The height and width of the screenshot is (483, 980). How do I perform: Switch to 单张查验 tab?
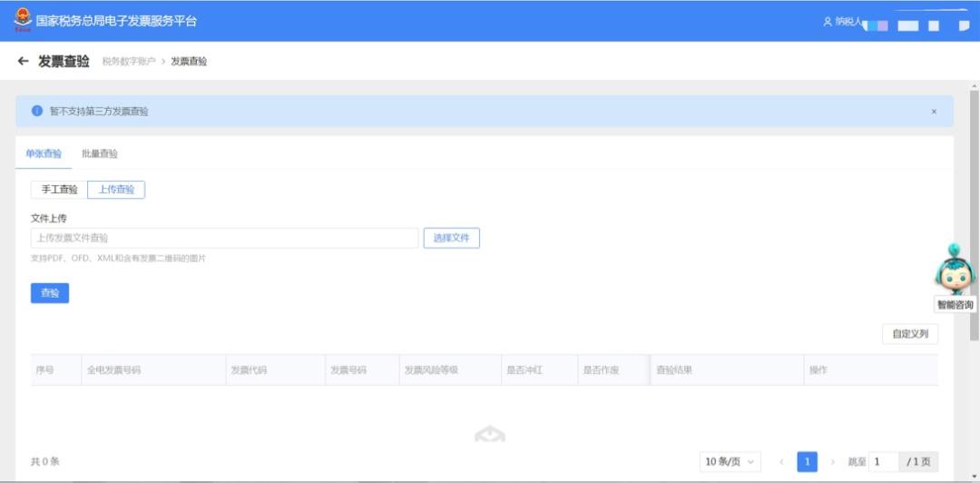coord(44,153)
